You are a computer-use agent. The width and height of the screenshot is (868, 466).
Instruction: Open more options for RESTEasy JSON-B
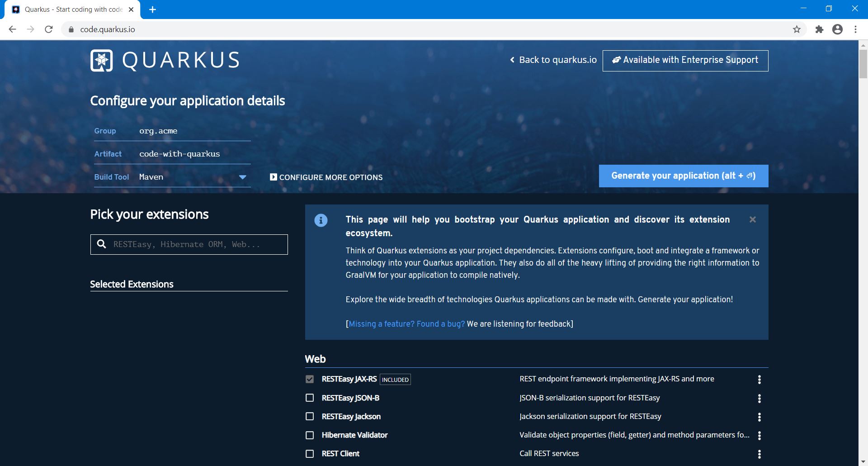coord(759,398)
